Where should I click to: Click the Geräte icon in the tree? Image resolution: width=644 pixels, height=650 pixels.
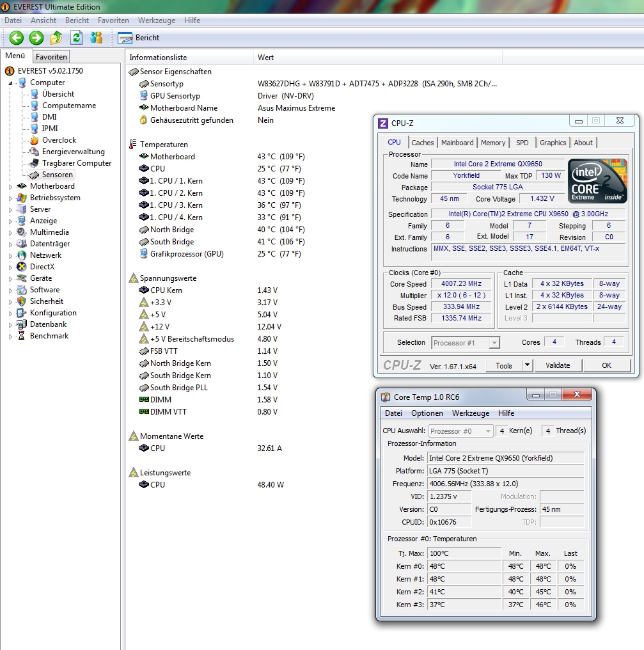pos(22,278)
